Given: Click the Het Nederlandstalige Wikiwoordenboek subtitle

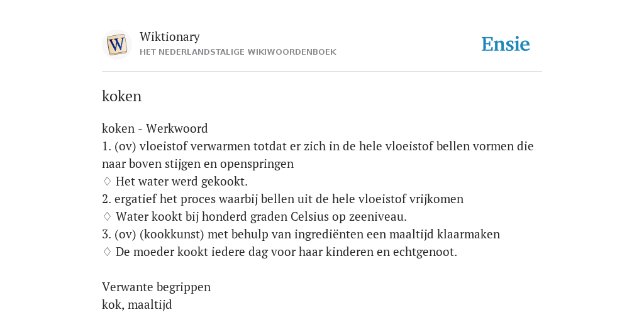Looking at the screenshot, I should coord(238,52).
